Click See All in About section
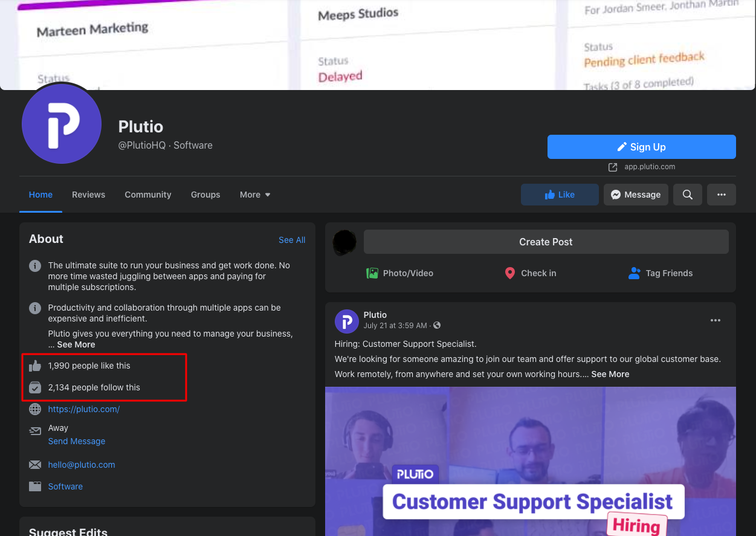Image resolution: width=756 pixels, height=536 pixels. click(x=292, y=240)
